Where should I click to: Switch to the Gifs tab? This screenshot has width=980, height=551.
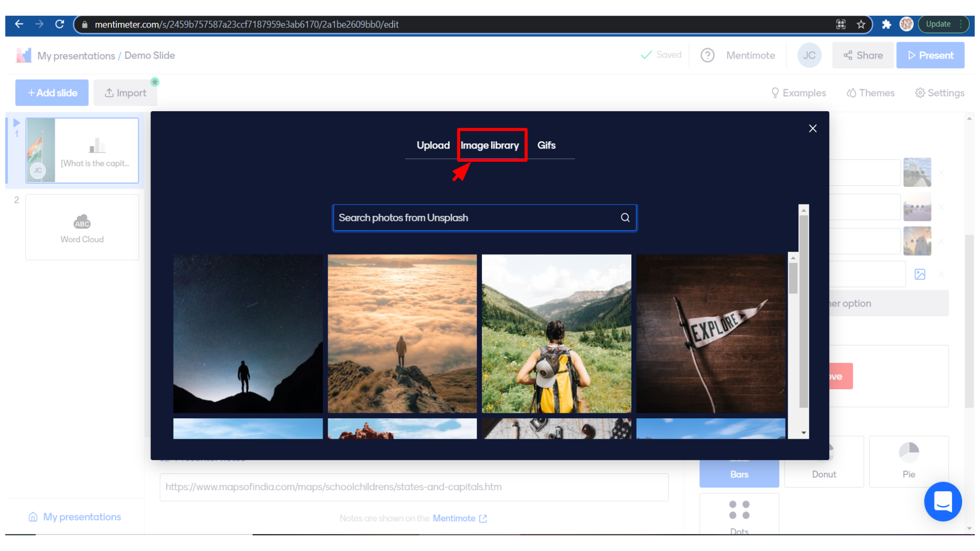pyautogui.click(x=546, y=145)
